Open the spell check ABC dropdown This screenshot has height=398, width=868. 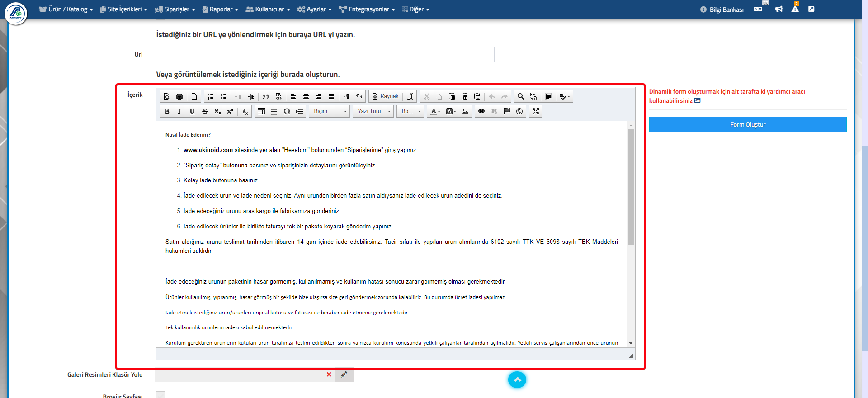pos(565,96)
